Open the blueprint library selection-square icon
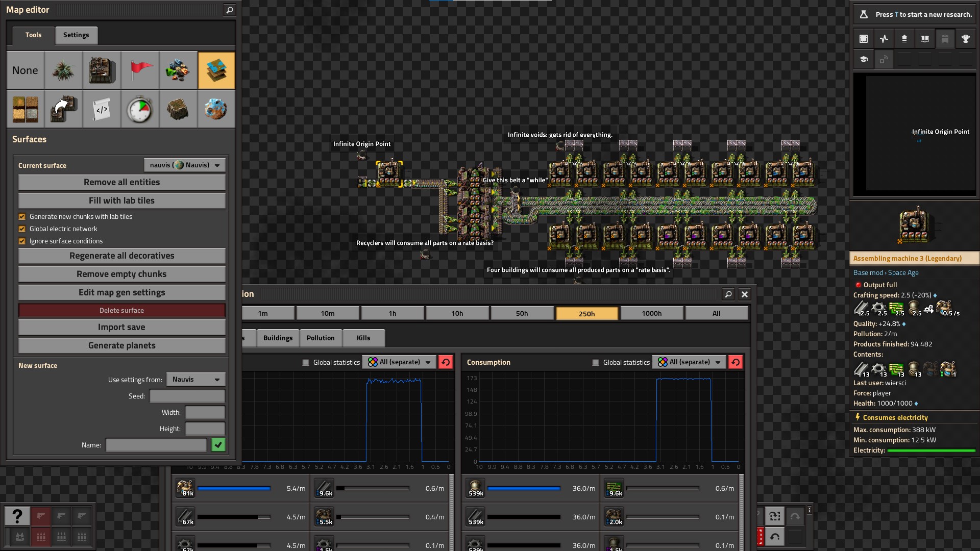This screenshot has height=551, width=980. 864,39
